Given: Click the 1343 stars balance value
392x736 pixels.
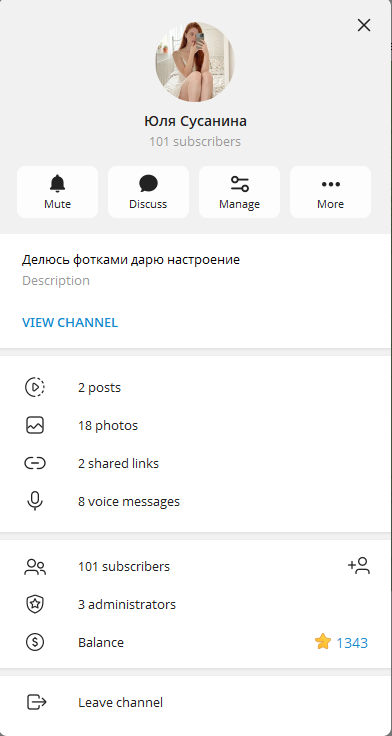Looking at the screenshot, I should coord(352,643).
